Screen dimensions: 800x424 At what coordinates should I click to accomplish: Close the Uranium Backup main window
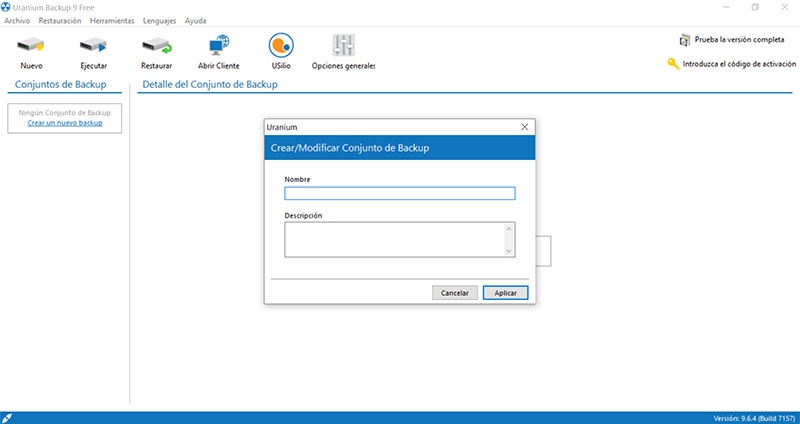785,7
